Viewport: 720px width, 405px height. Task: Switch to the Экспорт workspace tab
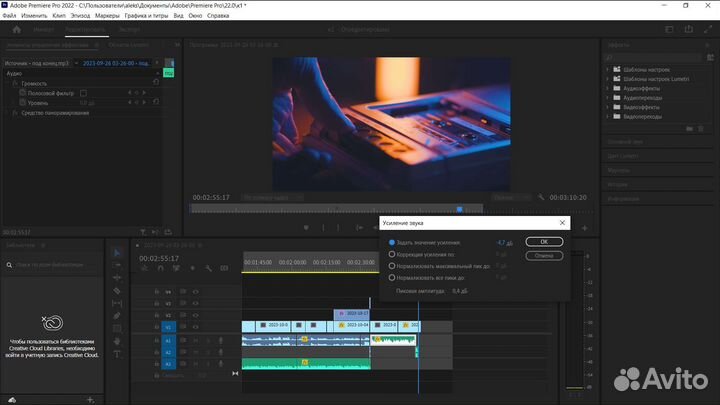pyautogui.click(x=129, y=29)
